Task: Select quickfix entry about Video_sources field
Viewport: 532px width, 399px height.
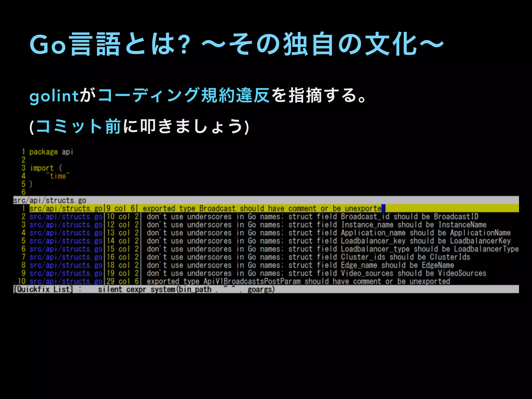Action: pos(266,273)
